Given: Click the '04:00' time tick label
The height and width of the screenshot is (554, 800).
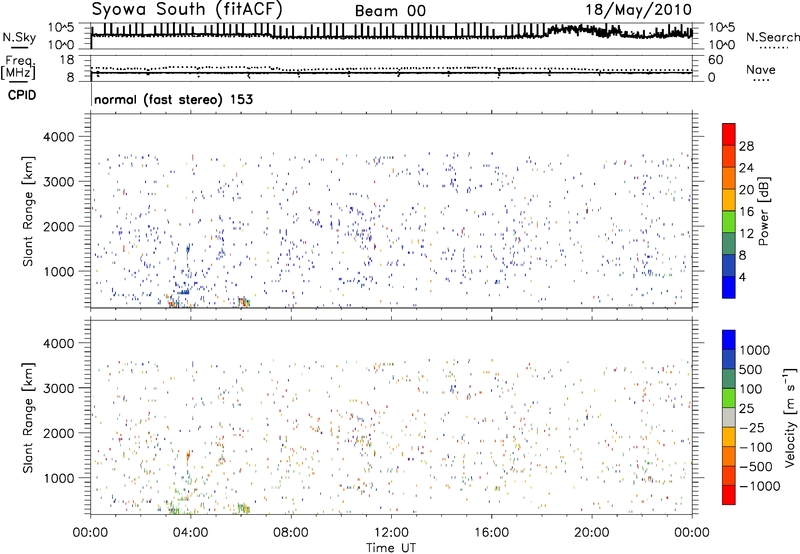Looking at the screenshot, I should (190, 533).
